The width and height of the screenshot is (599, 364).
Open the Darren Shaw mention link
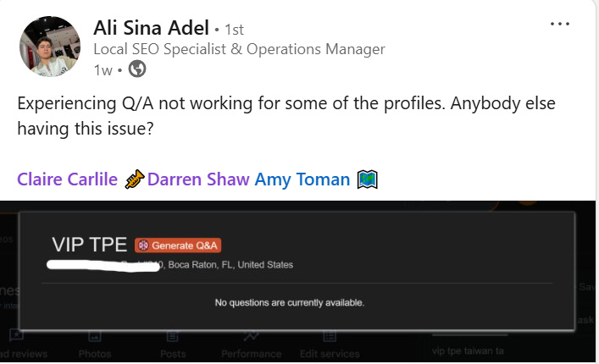point(198,179)
